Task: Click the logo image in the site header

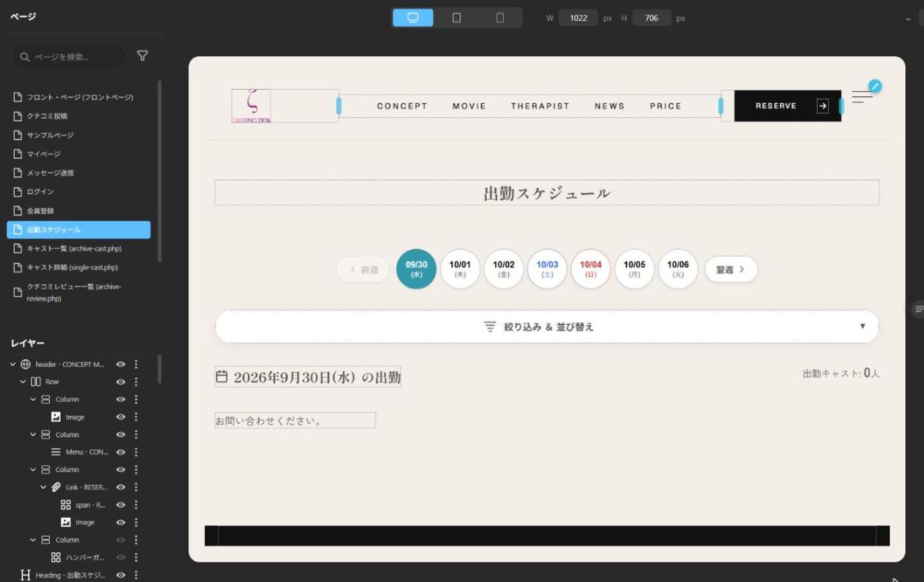Action: click(251, 105)
